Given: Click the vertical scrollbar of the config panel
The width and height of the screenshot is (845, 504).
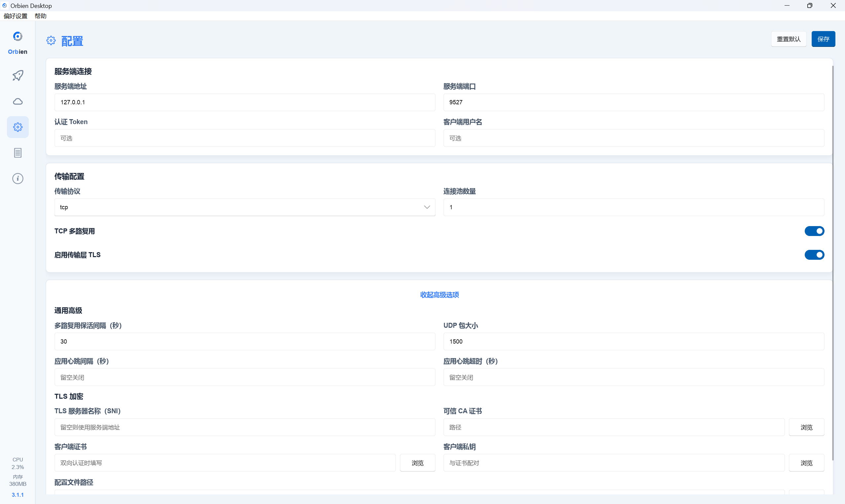Looking at the screenshot, I should pos(832,263).
